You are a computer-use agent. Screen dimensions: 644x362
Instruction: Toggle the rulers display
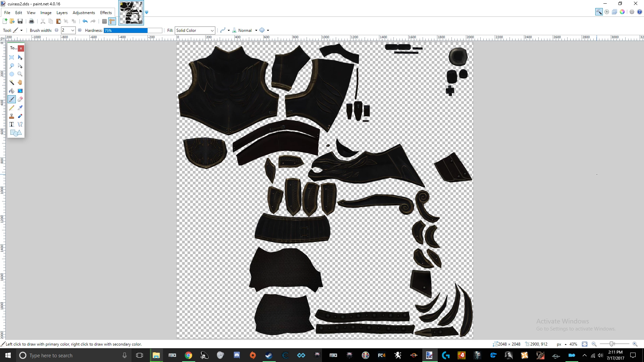112,21
